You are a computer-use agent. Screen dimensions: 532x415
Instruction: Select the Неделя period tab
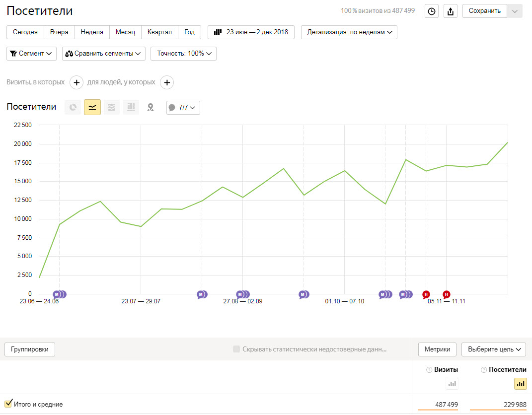(x=92, y=32)
